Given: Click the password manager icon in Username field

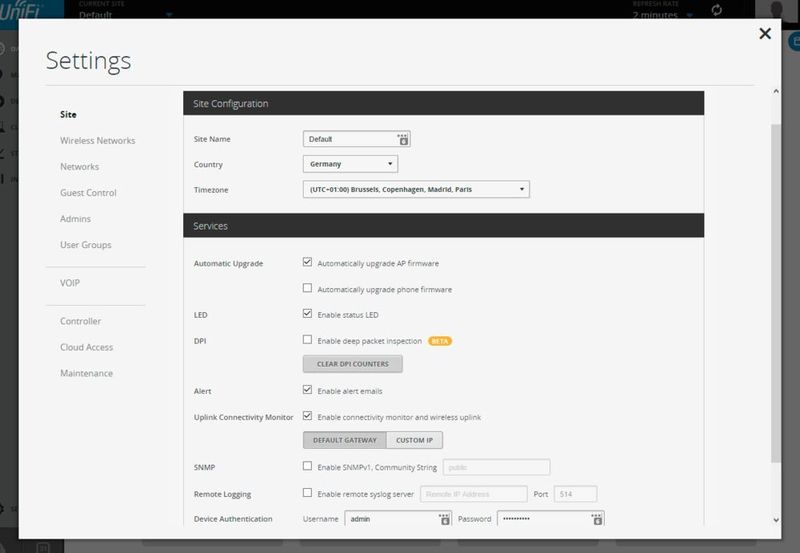Looking at the screenshot, I should pyautogui.click(x=444, y=519).
